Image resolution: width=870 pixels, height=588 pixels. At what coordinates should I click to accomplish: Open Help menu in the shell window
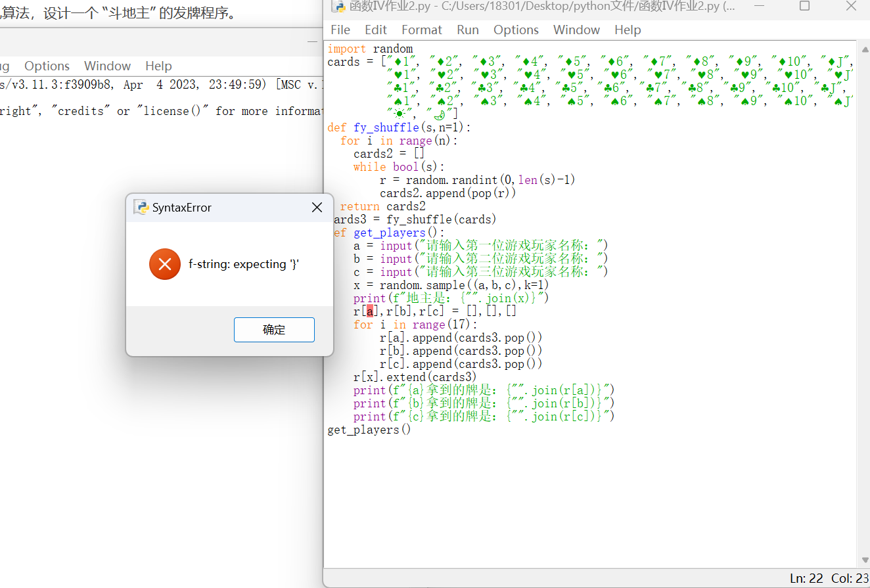[x=158, y=66]
